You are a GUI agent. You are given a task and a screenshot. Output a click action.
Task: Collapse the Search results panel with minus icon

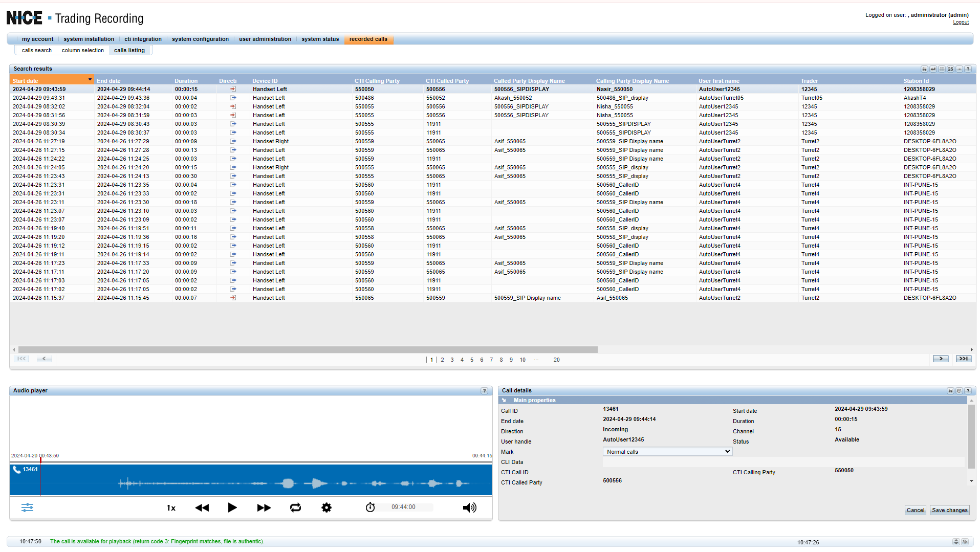(x=960, y=69)
